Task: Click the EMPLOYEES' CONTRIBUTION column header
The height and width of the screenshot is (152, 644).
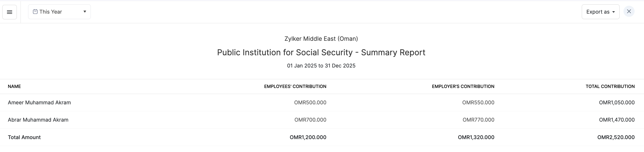Action: coord(295,86)
